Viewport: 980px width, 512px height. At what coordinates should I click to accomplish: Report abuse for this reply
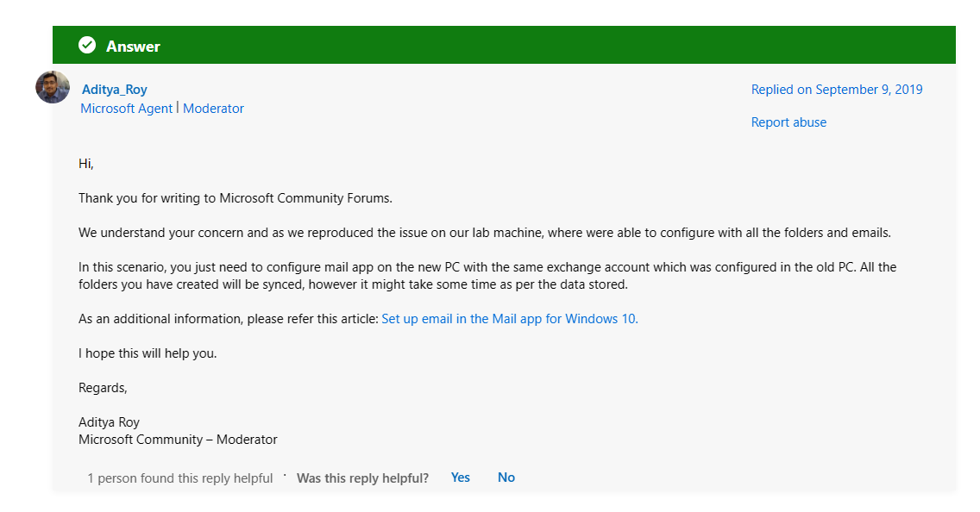(x=788, y=122)
